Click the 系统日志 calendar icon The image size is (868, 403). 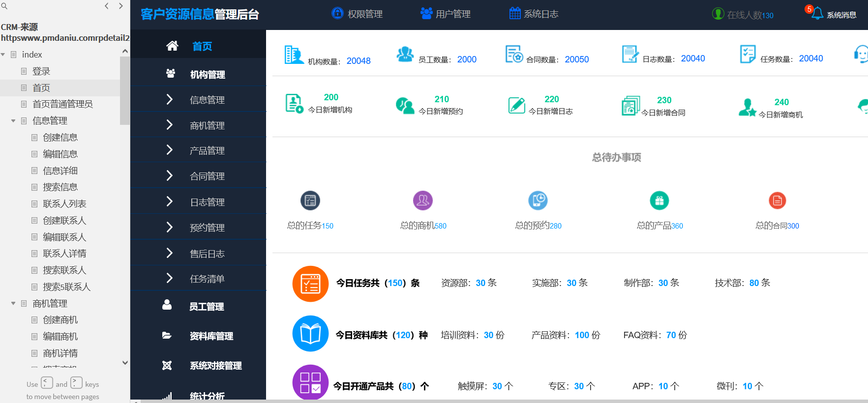tap(515, 13)
